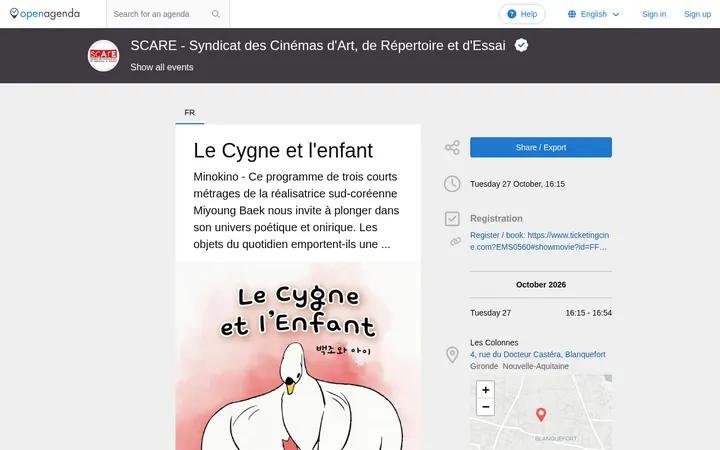720x450 pixels.
Task: Click the location pin icon
Action: (x=452, y=354)
